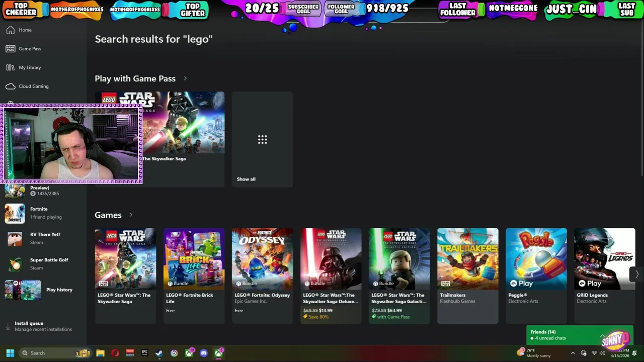644x362 pixels.
Task: Click the Cloud Gaming cloud icon
Action: point(10,86)
